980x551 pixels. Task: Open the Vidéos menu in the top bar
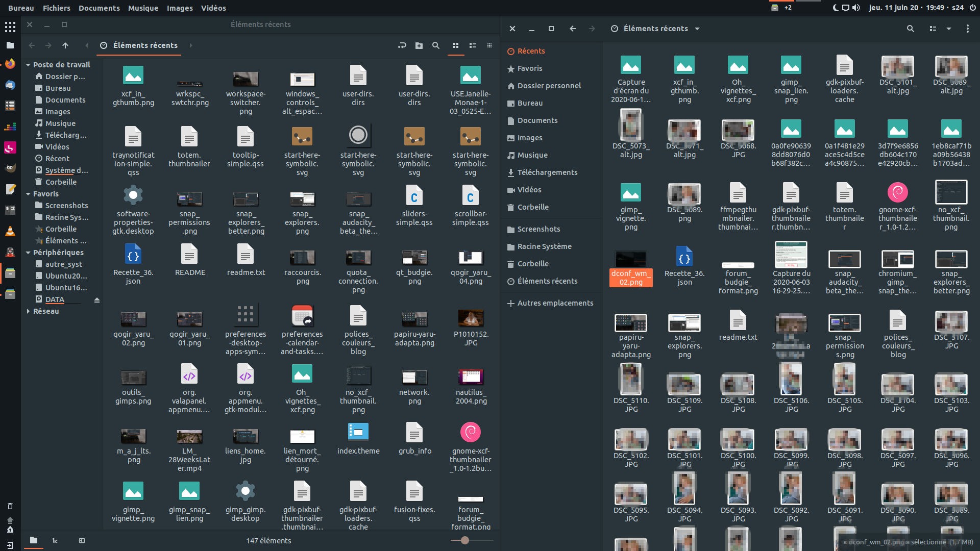(213, 8)
